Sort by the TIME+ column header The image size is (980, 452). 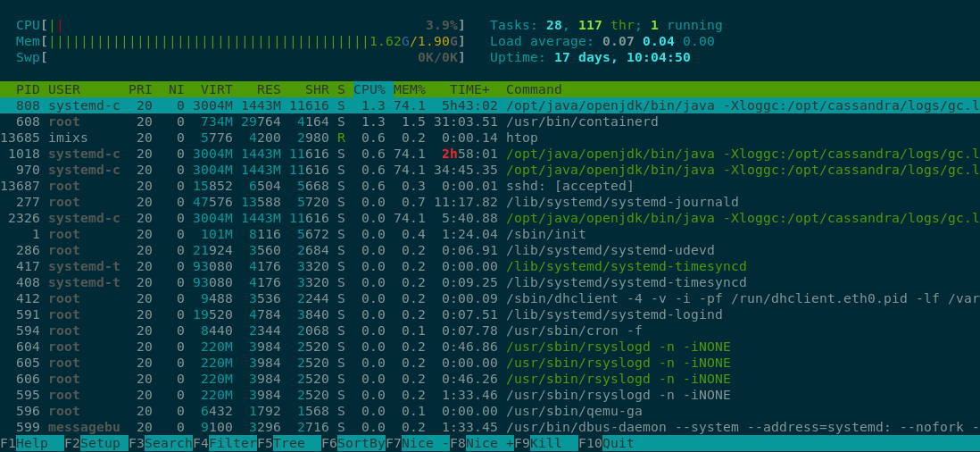(x=469, y=89)
